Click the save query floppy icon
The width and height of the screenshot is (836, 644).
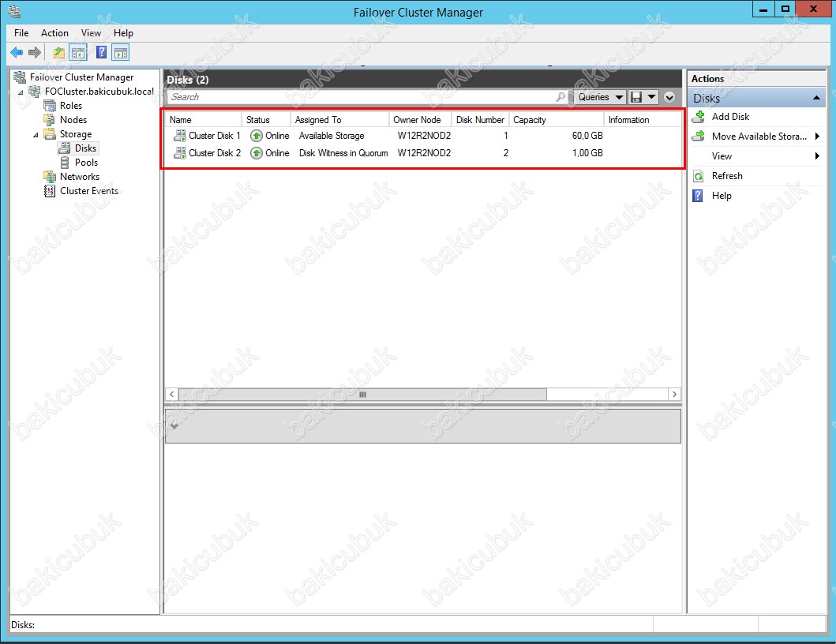pyautogui.click(x=636, y=97)
